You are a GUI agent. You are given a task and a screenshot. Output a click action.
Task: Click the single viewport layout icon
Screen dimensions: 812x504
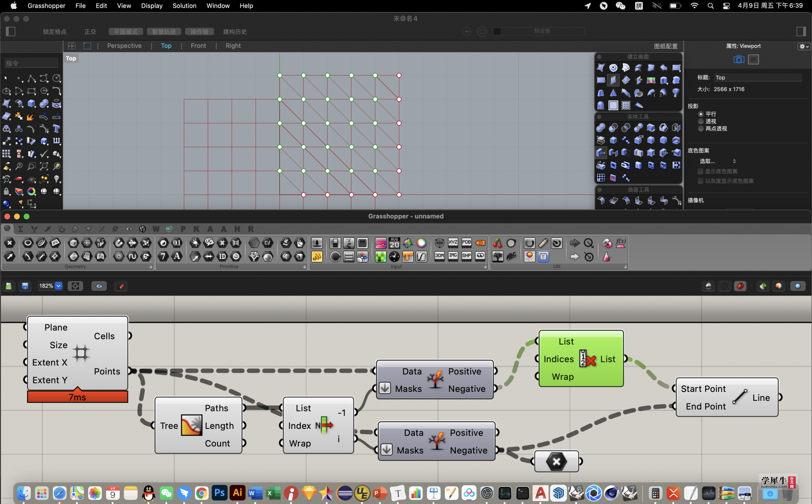[x=87, y=46]
